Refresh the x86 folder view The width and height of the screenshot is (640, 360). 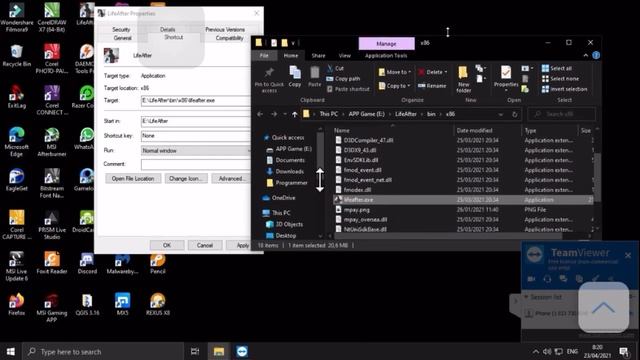(x=515, y=114)
